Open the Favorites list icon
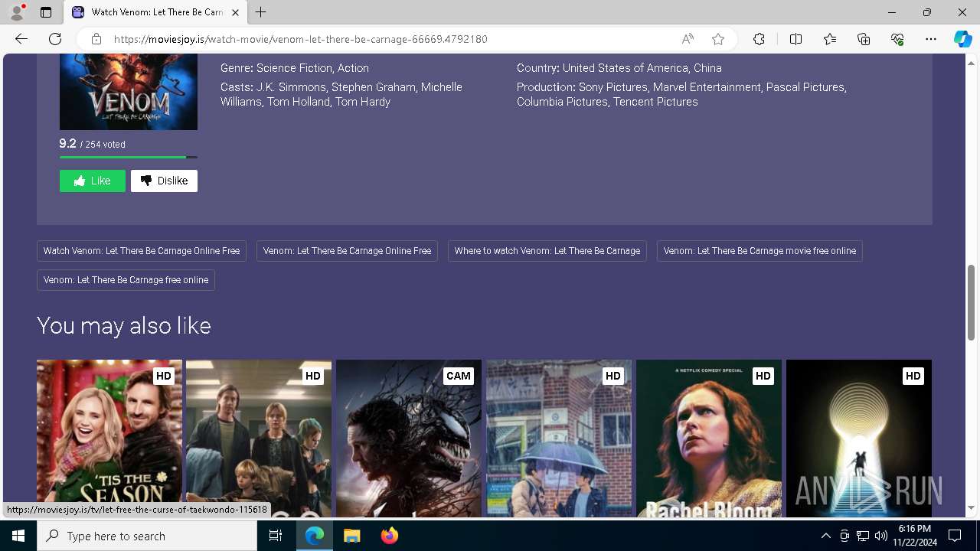Screen dimensions: 980x551 (x=830, y=39)
